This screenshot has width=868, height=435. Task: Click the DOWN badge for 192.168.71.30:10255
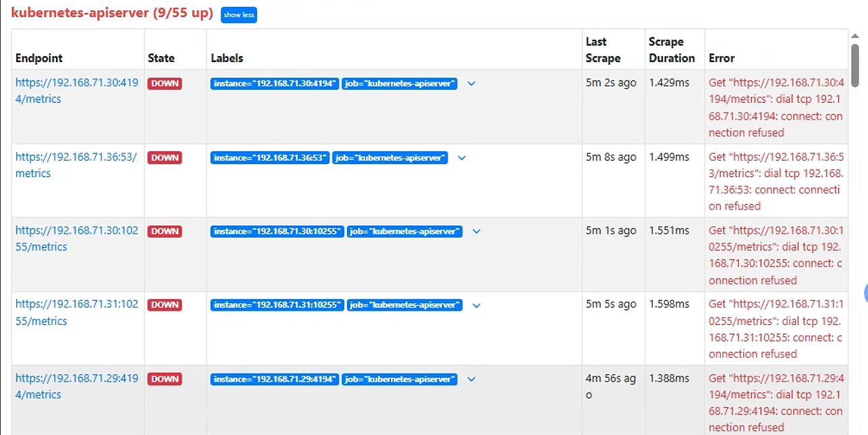click(x=165, y=231)
